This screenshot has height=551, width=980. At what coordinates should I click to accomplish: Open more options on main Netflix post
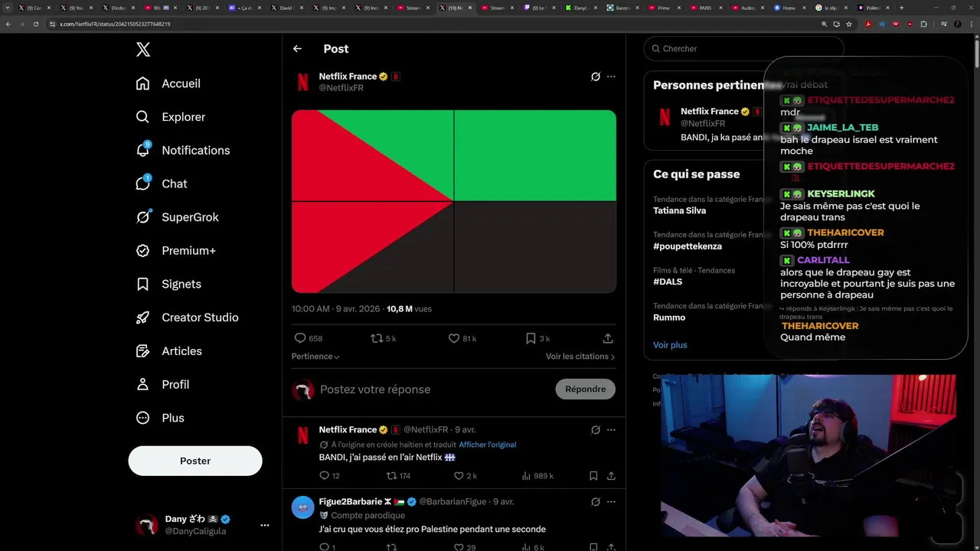coord(611,77)
